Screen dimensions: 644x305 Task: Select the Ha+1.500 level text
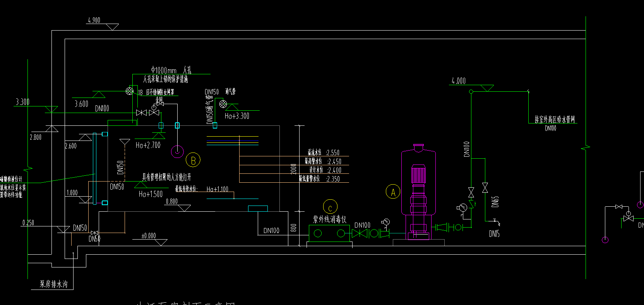tap(151, 194)
